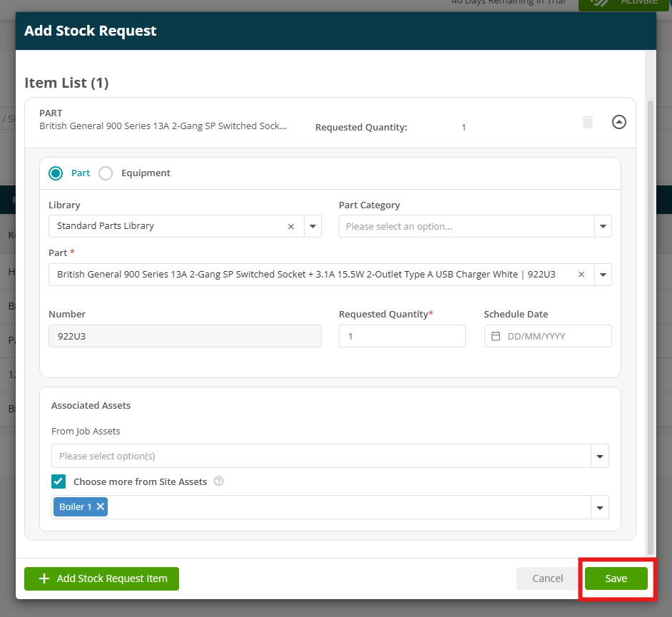Uncheck Choose more from Site Assets
Screen dimensions: 672x617
click(x=58, y=481)
